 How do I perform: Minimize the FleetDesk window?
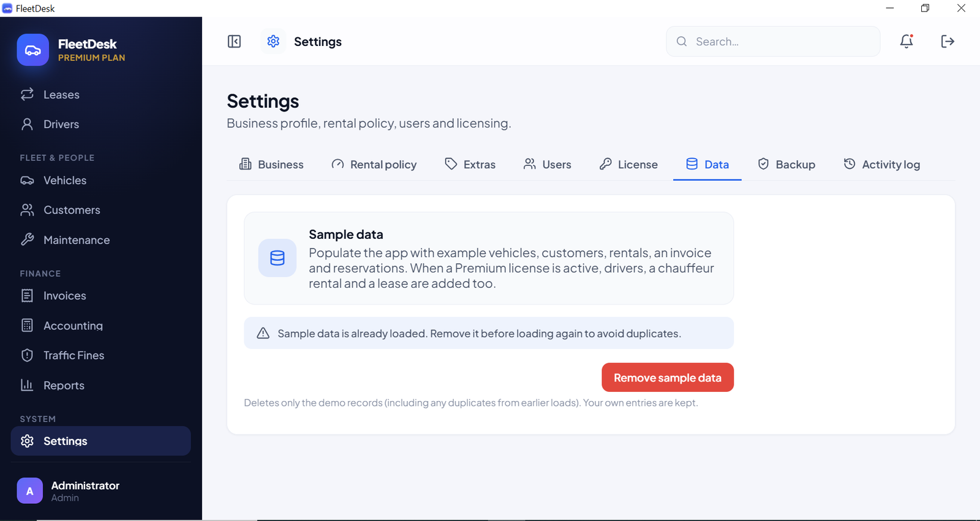pyautogui.click(x=890, y=8)
